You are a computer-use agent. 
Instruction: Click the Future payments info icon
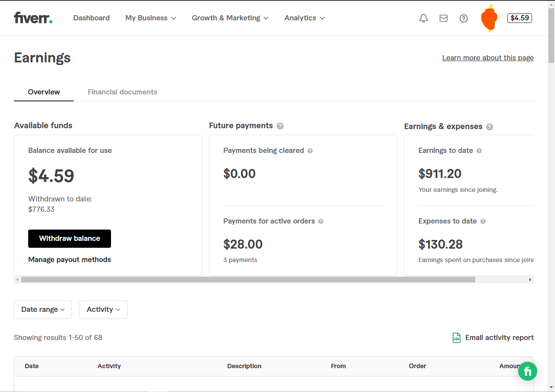280,126
